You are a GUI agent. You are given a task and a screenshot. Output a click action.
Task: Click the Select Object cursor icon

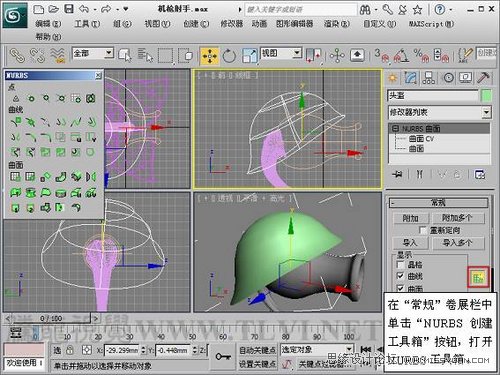click(x=125, y=55)
